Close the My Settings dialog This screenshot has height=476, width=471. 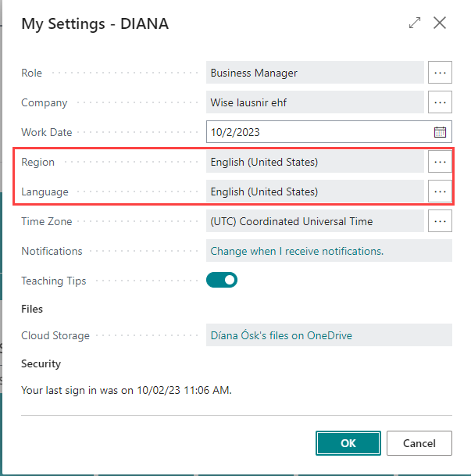pyautogui.click(x=440, y=23)
